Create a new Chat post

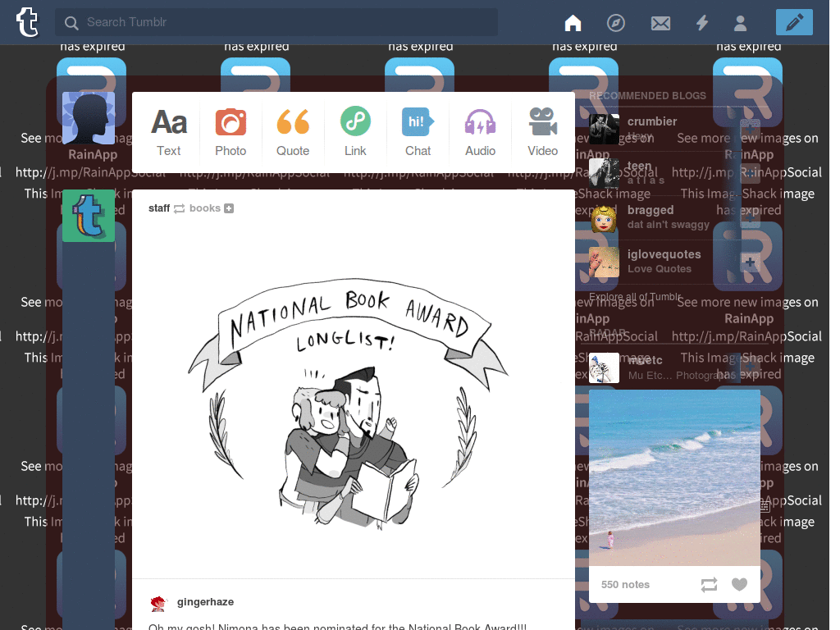[418, 132]
